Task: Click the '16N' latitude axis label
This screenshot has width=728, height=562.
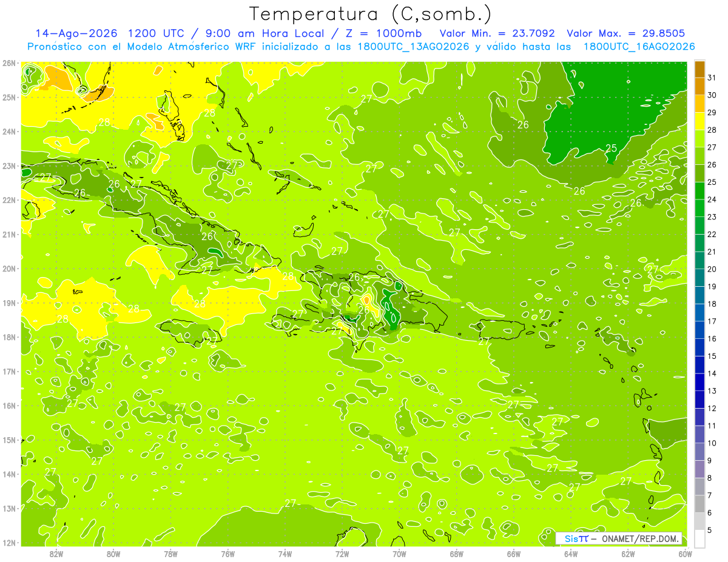Action: click(x=9, y=406)
